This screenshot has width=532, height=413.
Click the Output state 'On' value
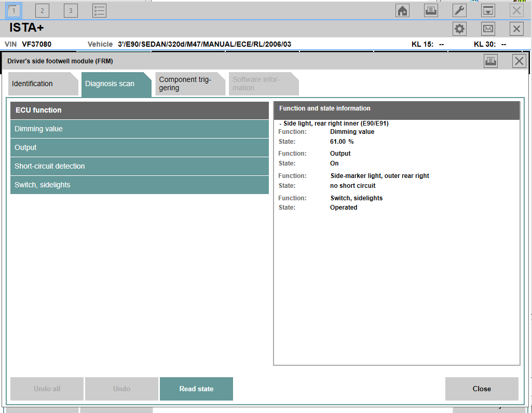click(334, 163)
